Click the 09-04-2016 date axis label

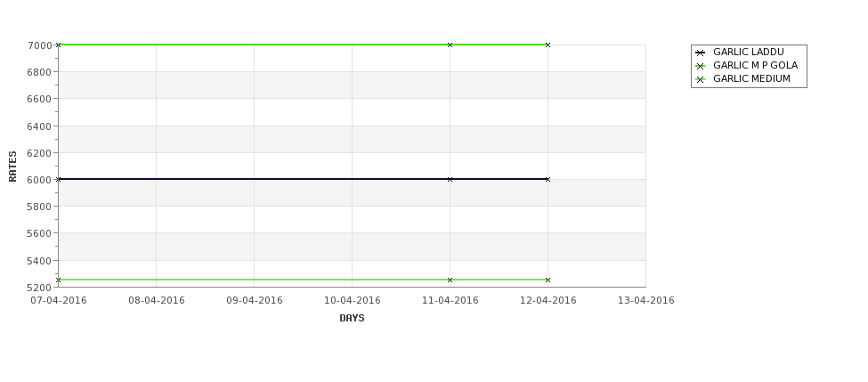(254, 300)
